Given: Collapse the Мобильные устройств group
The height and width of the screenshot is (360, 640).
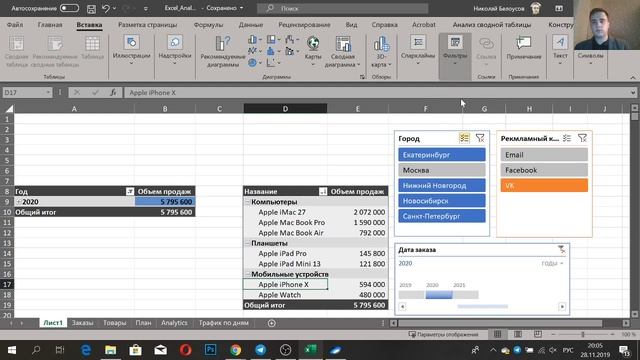Looking at the screenshot, I should pyautogui.click(x=247, y=274).
